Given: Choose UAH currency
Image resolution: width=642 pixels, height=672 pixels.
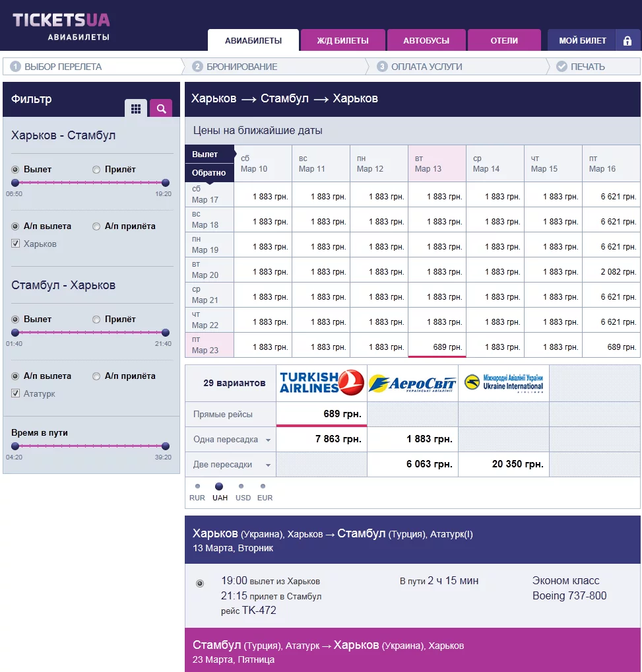Looking at the screenshot, I should 219,487.
